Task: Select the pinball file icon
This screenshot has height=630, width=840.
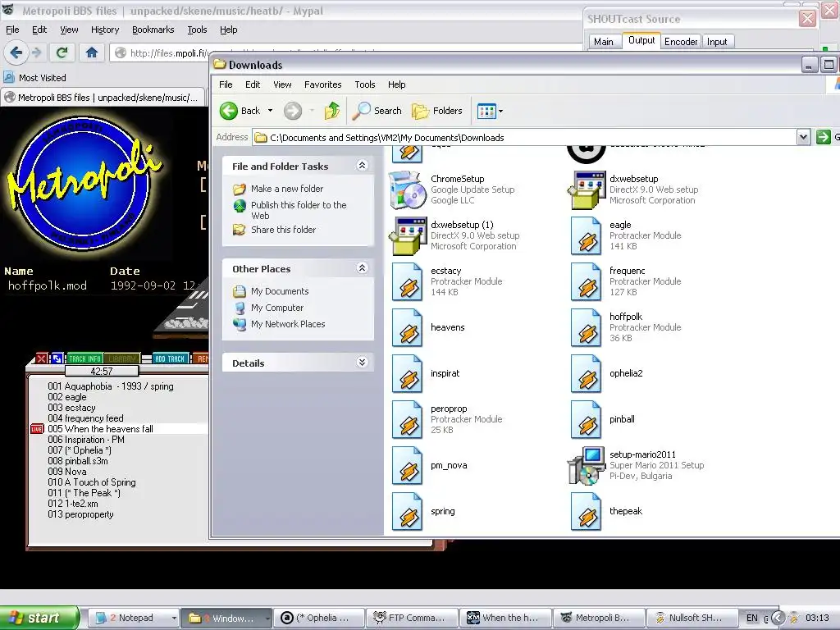Action: click(586, 419)
